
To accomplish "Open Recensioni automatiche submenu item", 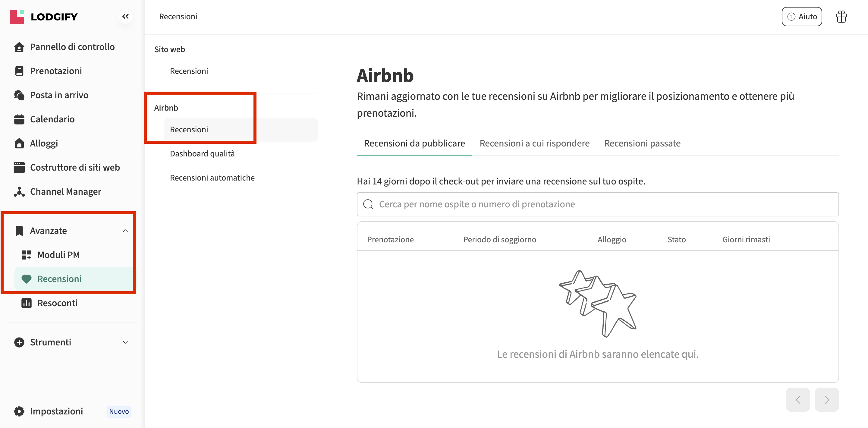I will tap(212, 178).
